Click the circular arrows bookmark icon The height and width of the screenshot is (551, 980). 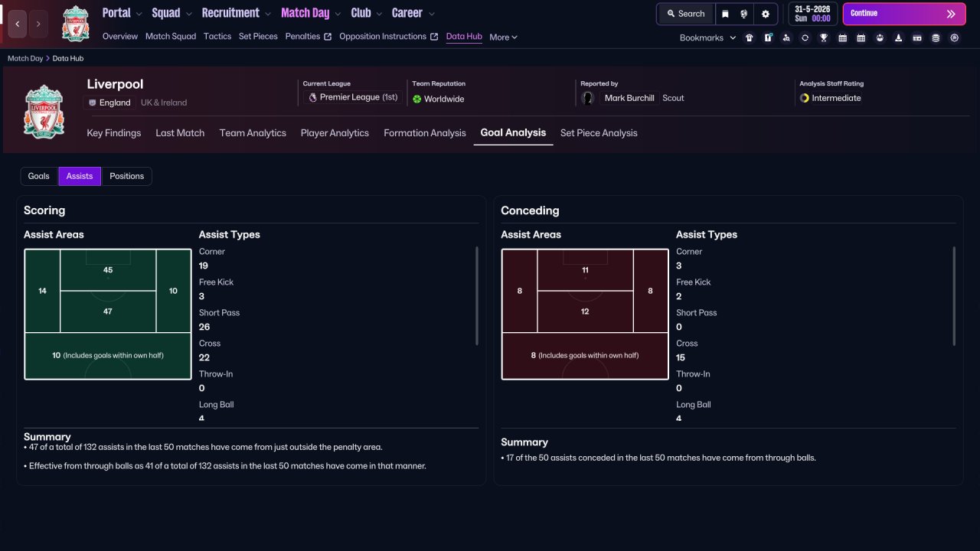point(805,37)
